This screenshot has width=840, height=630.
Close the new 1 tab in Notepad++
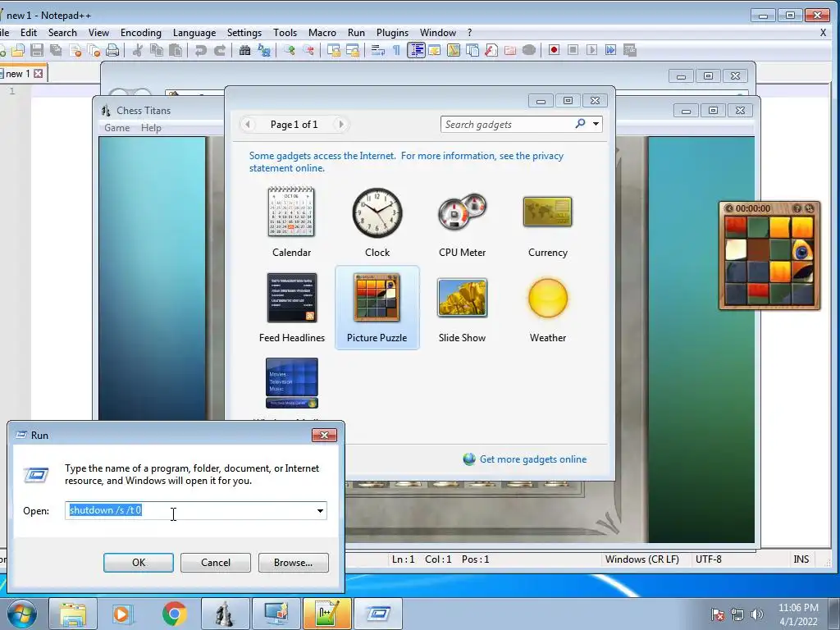[38, 73]
